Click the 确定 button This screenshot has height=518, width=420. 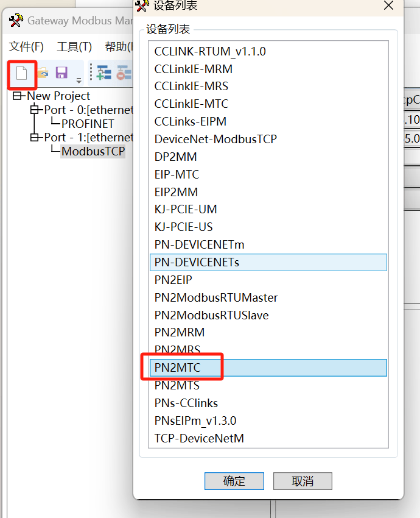(234, 481)
